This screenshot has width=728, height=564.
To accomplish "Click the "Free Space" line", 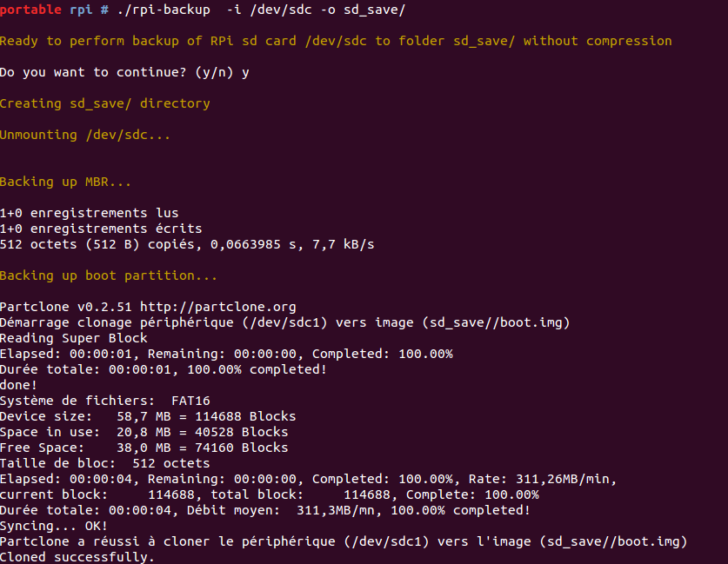I will coord(144,448).
